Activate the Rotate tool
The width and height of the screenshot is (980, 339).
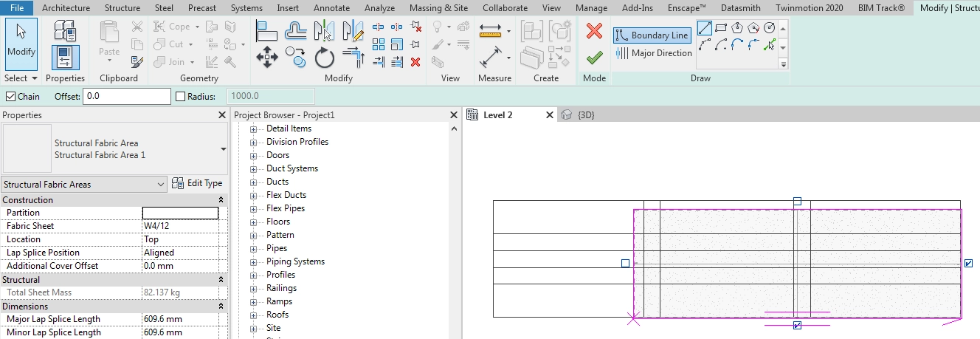[324, 57]
